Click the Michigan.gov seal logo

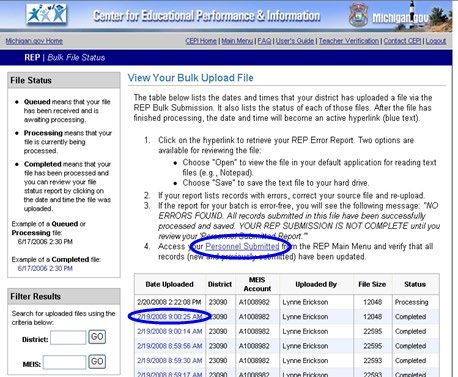358,15
